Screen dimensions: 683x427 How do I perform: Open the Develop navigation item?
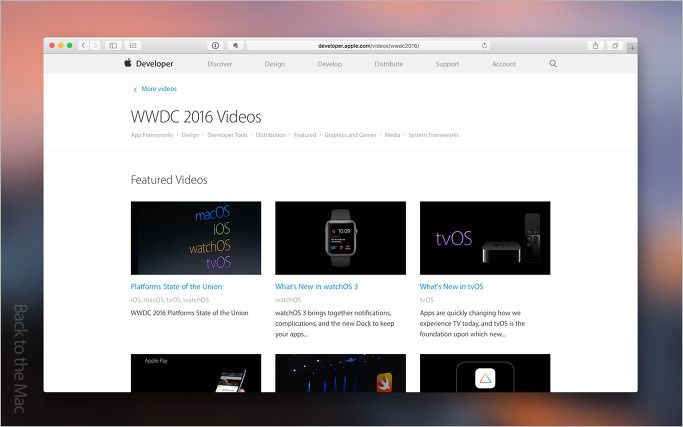tap(329, 64)
